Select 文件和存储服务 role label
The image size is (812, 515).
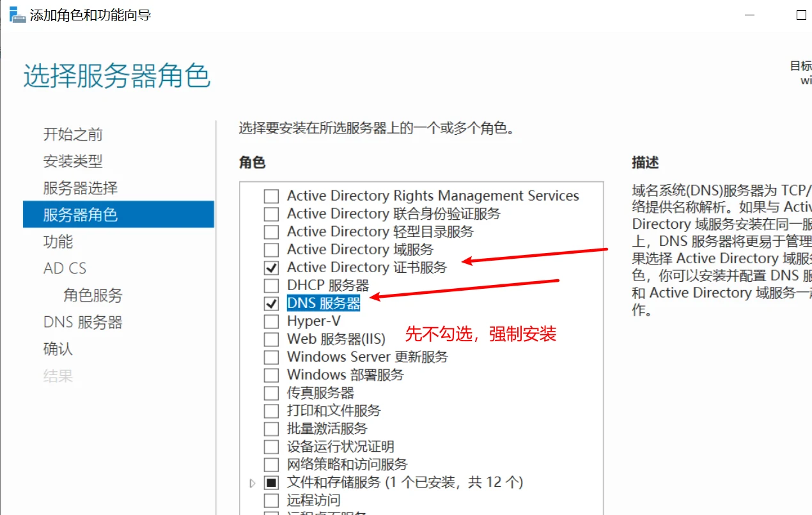click(x=405, y=482)
